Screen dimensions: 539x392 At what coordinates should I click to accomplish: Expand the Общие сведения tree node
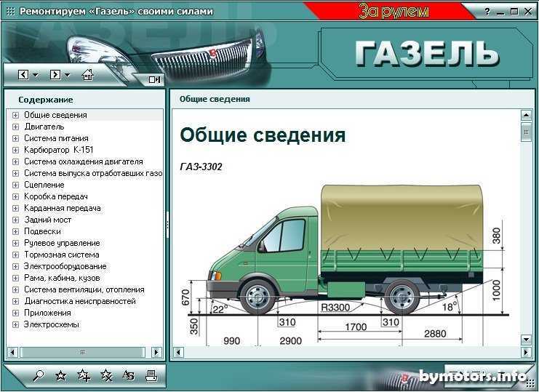[15, 115]
